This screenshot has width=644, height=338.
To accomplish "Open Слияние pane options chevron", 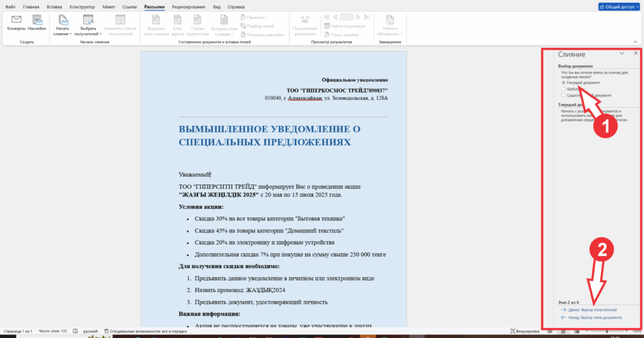I will tap(622, 54).
